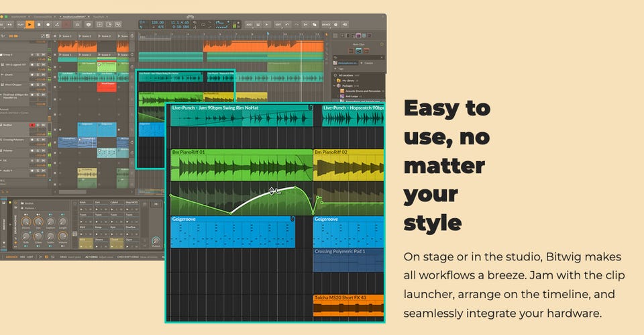
Task: Mute the Drums track
Action: tap(44, 75)
